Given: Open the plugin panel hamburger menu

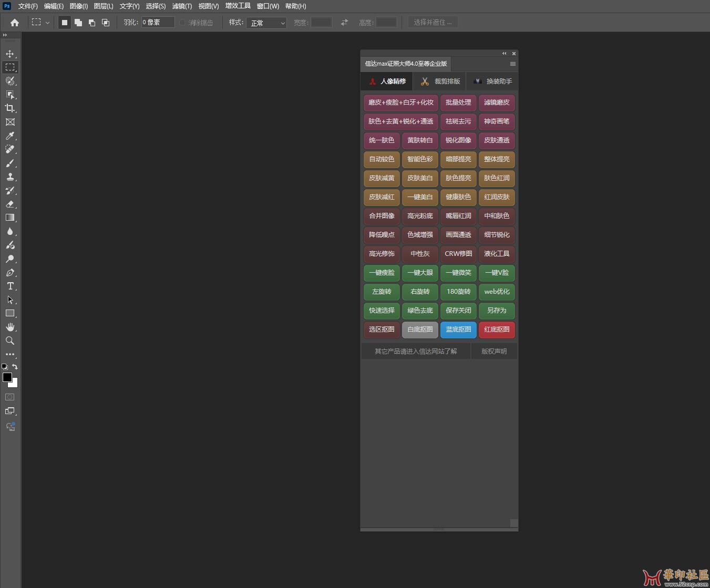Looking at the screenshot, I should 512,64.
